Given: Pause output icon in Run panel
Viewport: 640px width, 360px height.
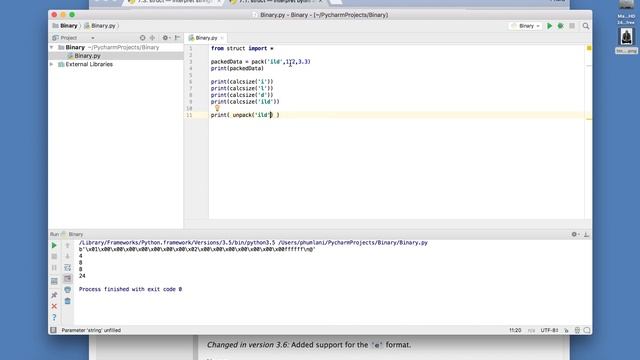Looking at the screenshot, I should (54, 268).
